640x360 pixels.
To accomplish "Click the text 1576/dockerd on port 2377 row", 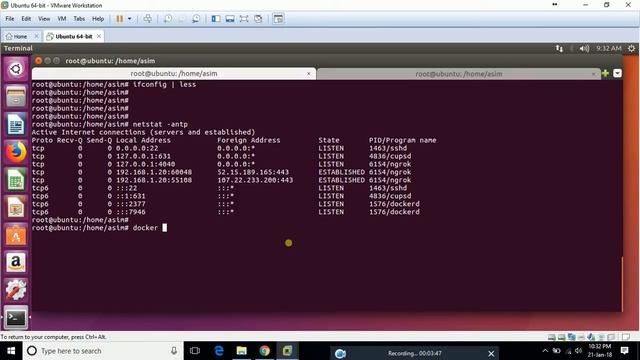I will click(x=394, y=204).
